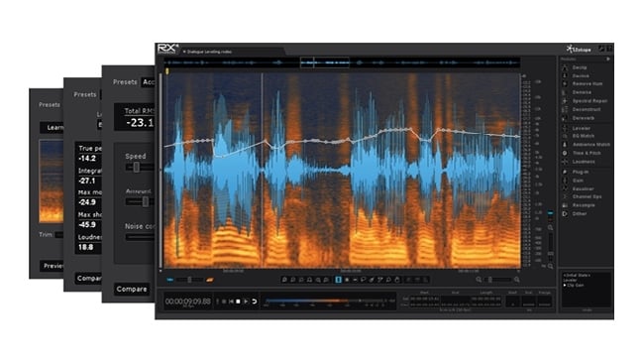This screenshot has height=363, width=644.
Task: Select the Initial State history entry
Action: 577,275
